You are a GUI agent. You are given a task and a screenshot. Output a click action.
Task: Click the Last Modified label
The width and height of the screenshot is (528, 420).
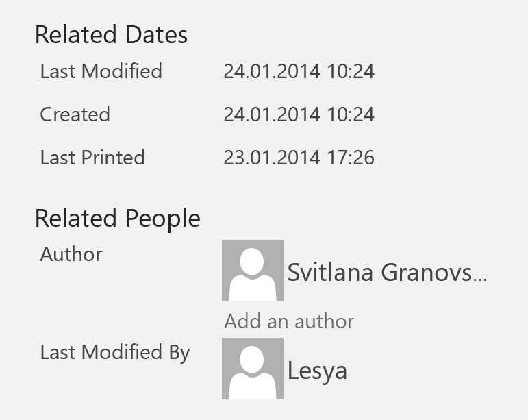101,71
